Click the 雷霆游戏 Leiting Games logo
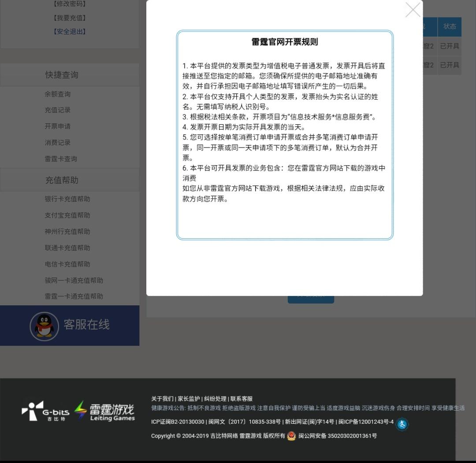 pos(105,411)
